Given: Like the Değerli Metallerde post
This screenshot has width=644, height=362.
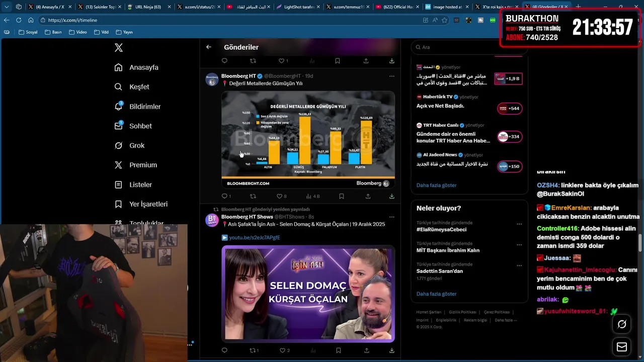Looking at the screenshot, I should 282,196.
